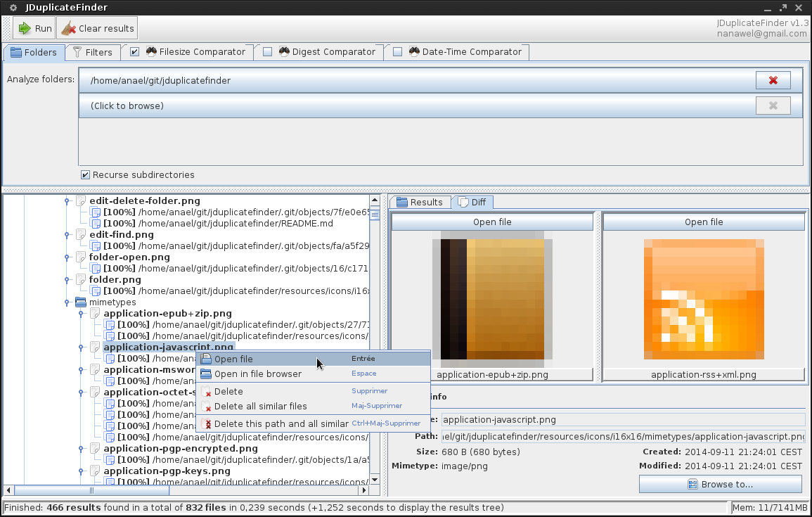Uncheck Recurse subdirectories

point(86,175)
